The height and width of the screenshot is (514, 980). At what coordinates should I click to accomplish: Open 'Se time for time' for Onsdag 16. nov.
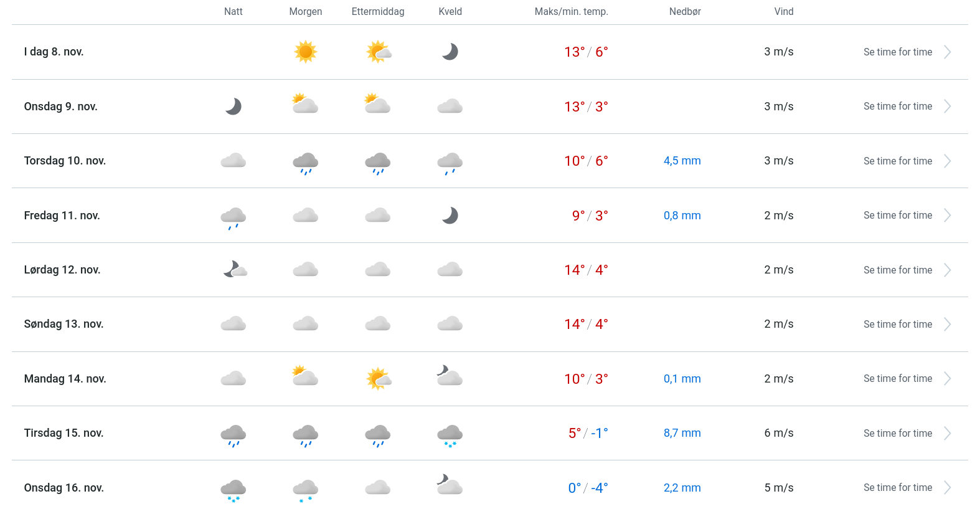click(897, 488)
